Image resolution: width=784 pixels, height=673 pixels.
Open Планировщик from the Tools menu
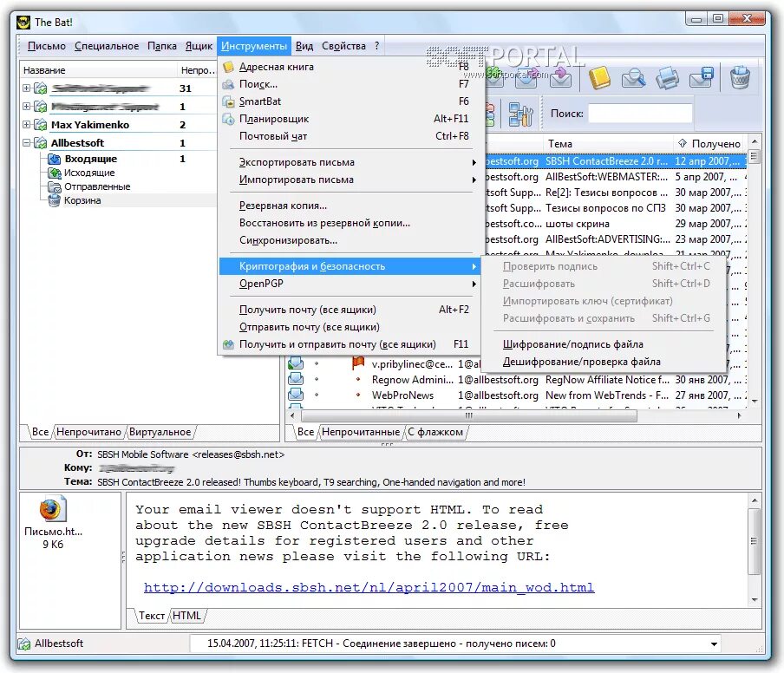pyautogui.click(x=349, y=119)
